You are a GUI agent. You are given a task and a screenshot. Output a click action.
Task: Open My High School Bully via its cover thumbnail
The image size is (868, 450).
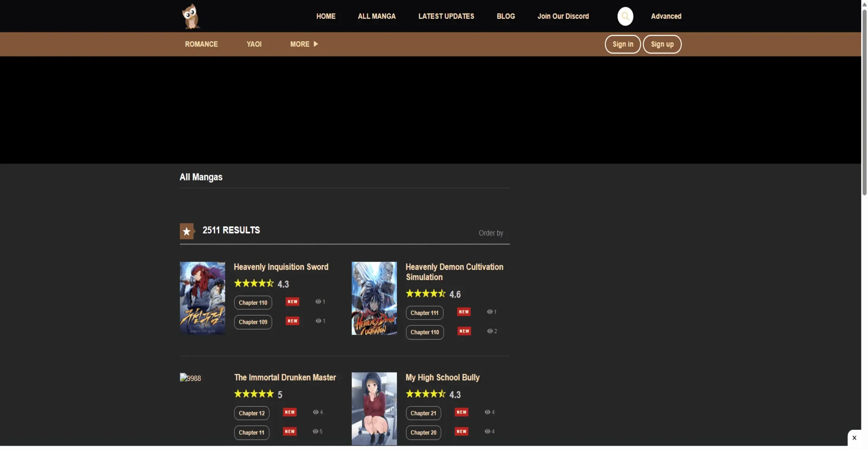point(374,408)
